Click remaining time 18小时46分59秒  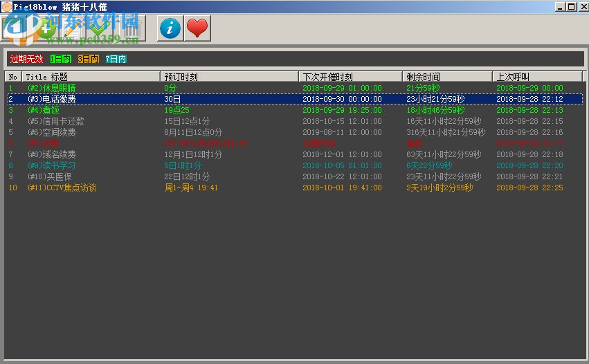(x=435, y=110)
